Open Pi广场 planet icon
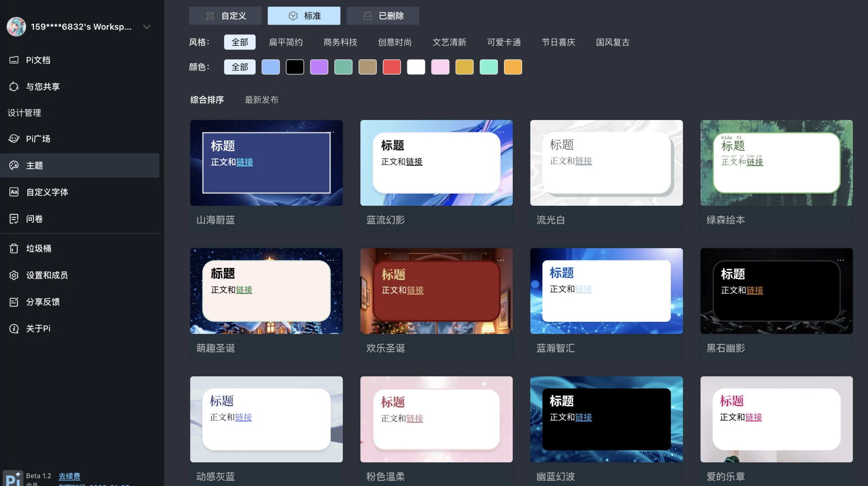 coord(14,139)
